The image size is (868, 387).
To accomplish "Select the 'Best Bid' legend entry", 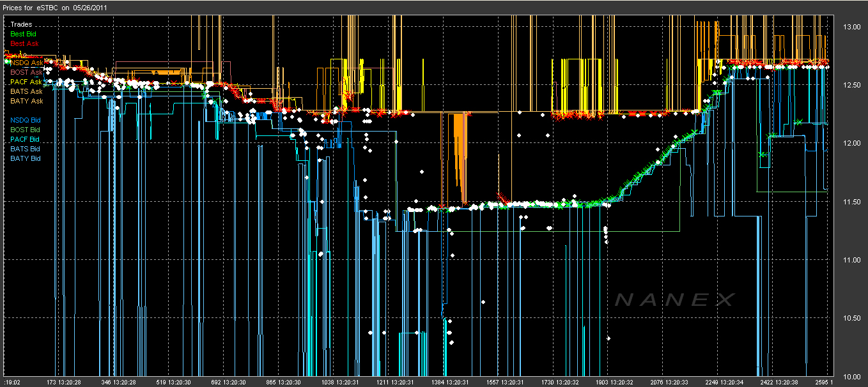I will pyautogui.click(x=24, y=34).
